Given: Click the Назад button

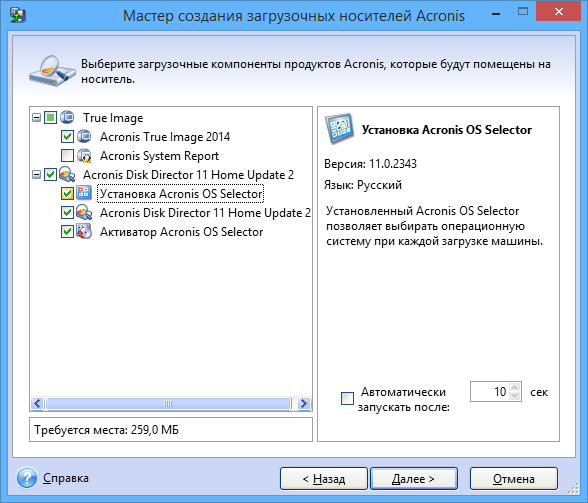Looking at the screenshot, I should pyautogui.click(x=324, y=478).
